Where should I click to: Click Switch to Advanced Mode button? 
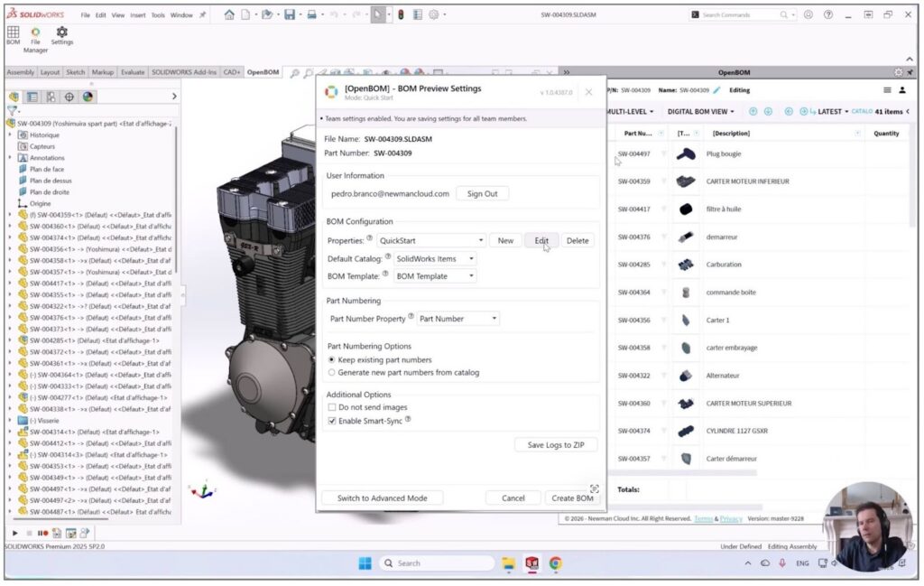tap(382, 498)
